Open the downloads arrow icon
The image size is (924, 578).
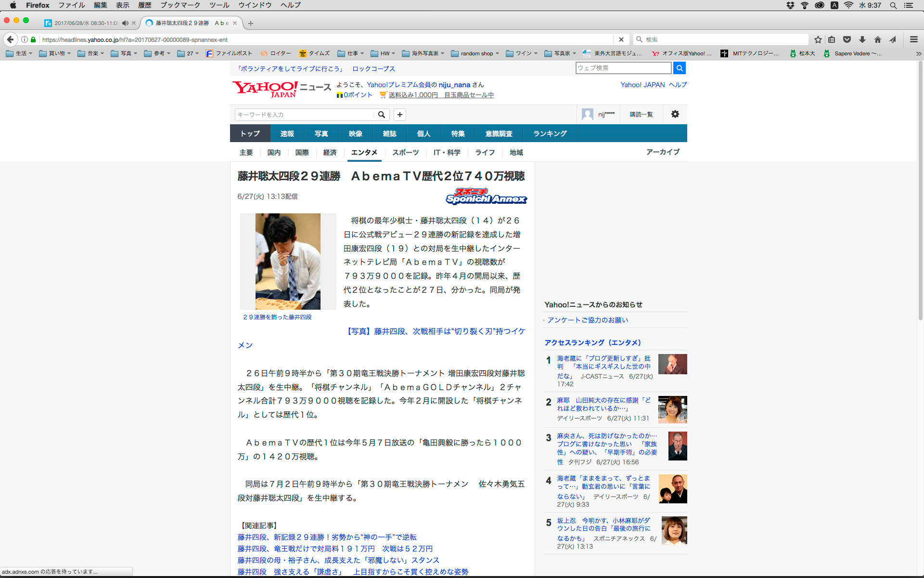862,39
